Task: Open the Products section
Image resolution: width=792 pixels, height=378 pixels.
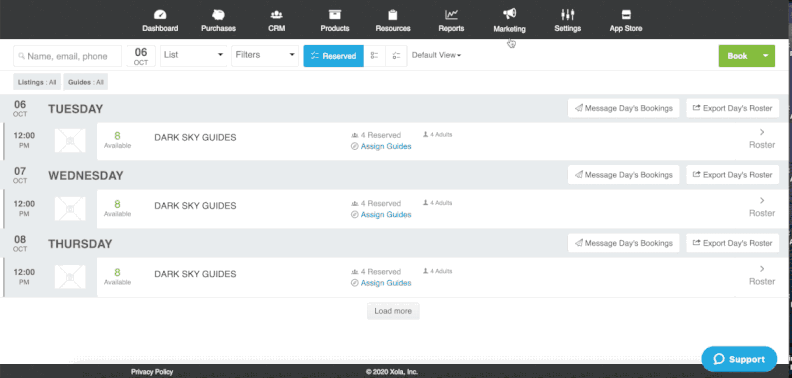Action: pos(334,21)
